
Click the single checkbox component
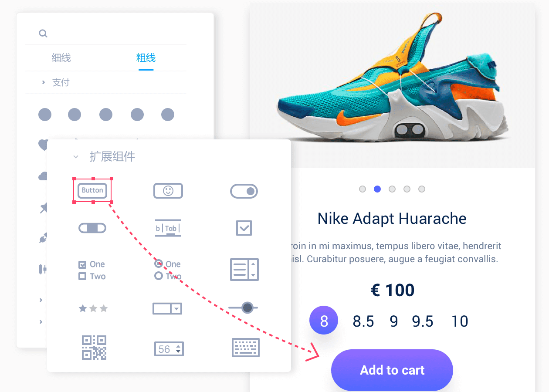(x=244, y=228)
